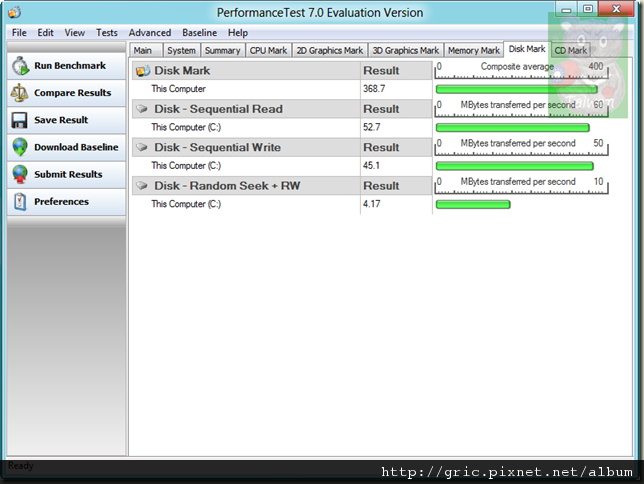Switch to the Summary tab

pos(223,50)
